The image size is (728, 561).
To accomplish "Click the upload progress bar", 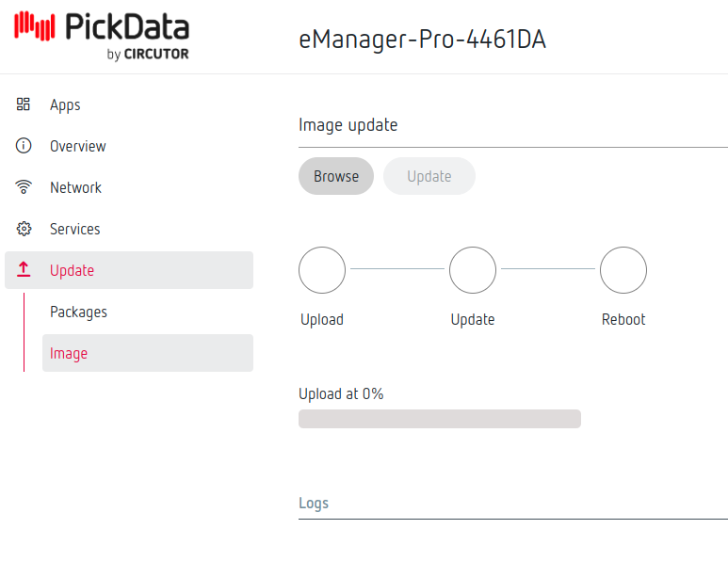I will click(x=439, y=419).
